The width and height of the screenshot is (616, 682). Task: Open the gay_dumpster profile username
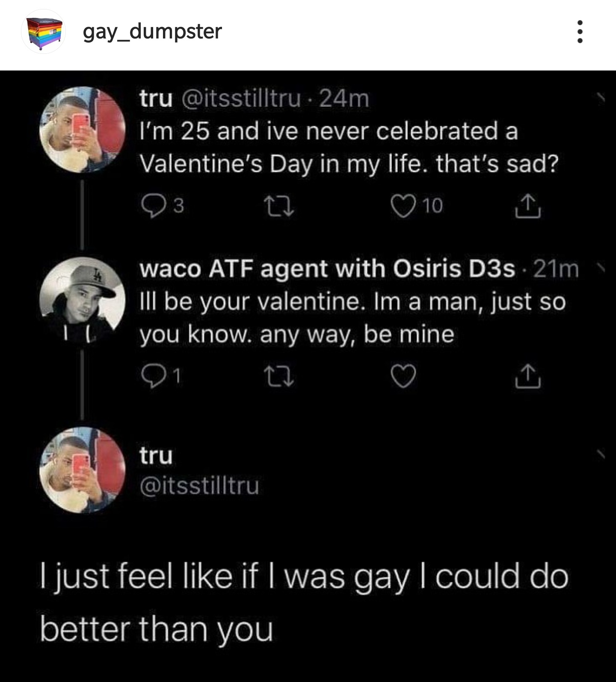tap(152, 32)
